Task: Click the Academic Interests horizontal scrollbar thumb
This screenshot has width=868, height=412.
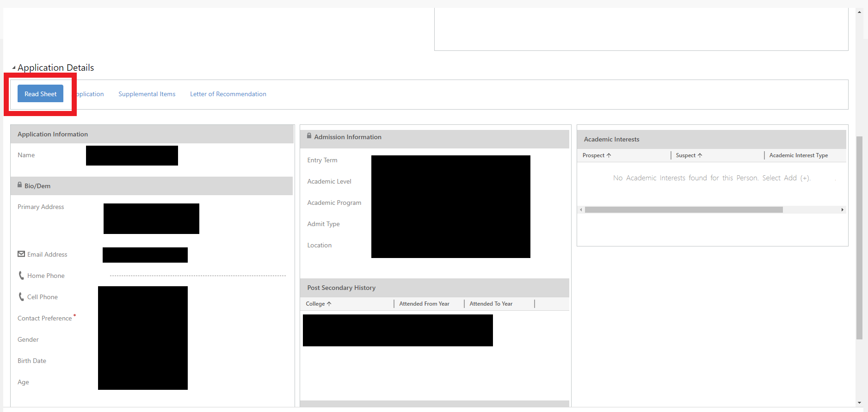Action: pos(683,210)
